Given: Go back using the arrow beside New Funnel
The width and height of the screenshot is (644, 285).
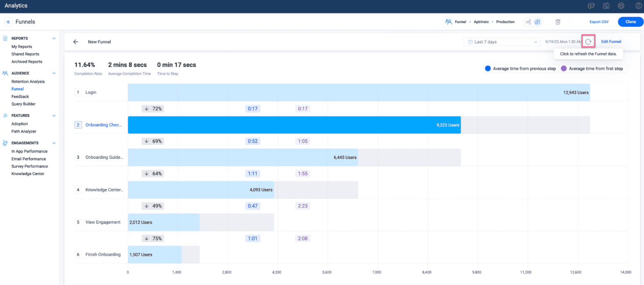Looking at the screenshot, I should [75, 42].
